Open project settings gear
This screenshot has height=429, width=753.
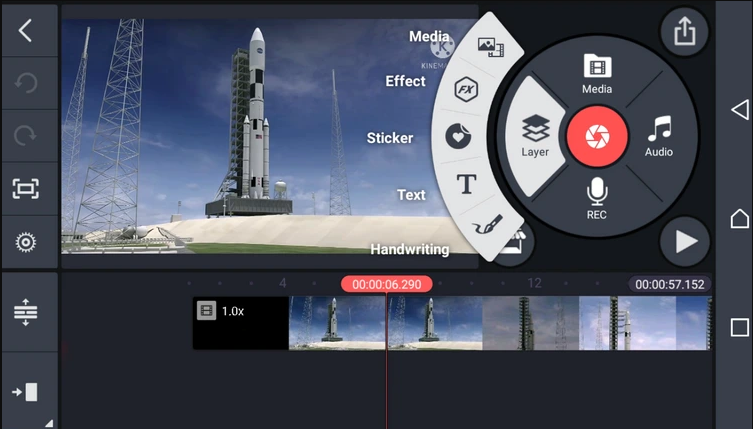(26, 242)
